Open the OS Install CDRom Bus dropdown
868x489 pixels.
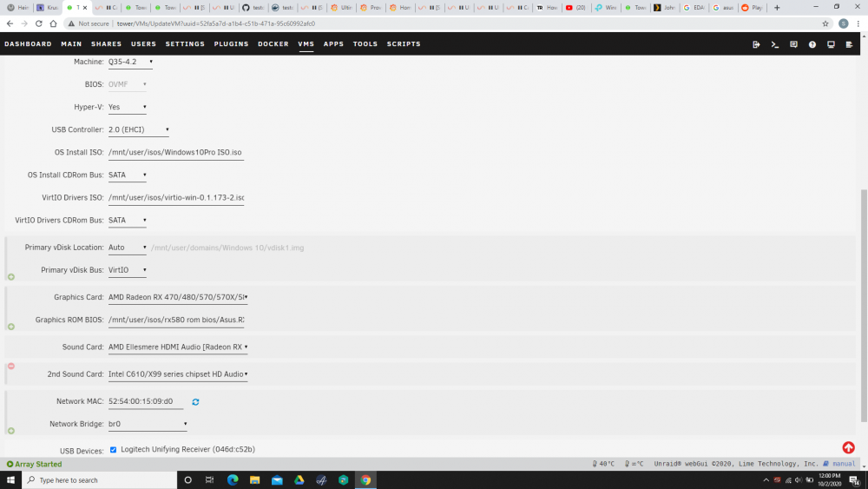128,175
